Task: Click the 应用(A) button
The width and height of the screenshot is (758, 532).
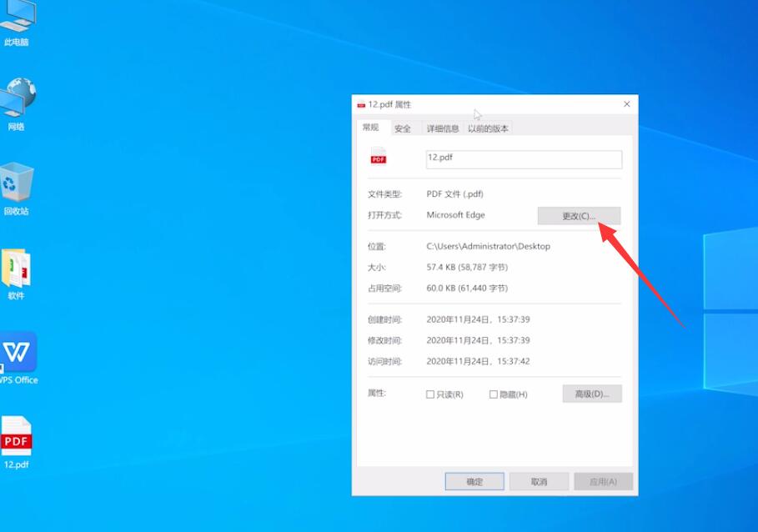Action: click(x=603, y=482)
